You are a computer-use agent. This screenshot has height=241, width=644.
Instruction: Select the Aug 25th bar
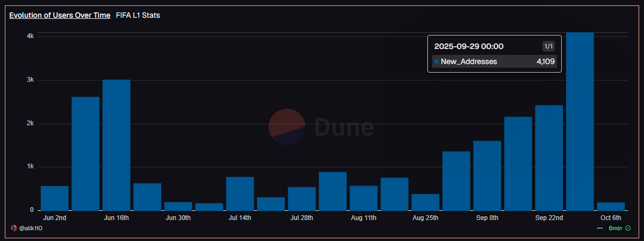pos(426,202)
